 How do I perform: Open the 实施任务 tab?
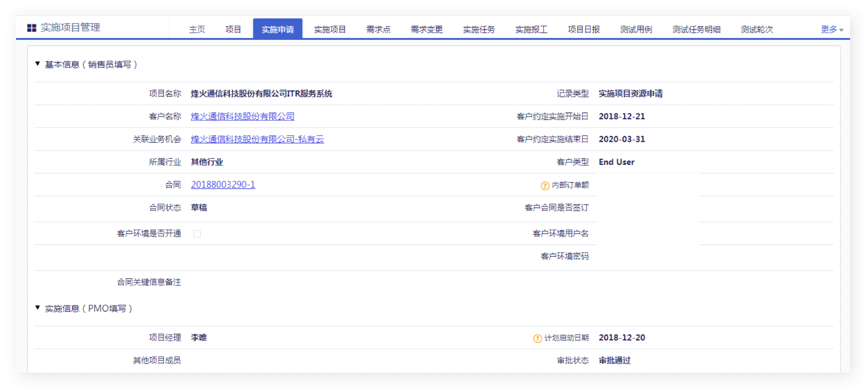[x=479, y=29]
